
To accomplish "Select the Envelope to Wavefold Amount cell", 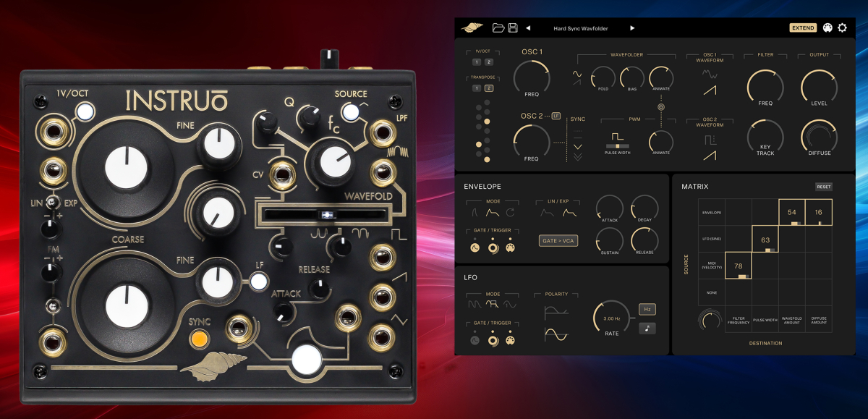I will click(x=792, y=212).
